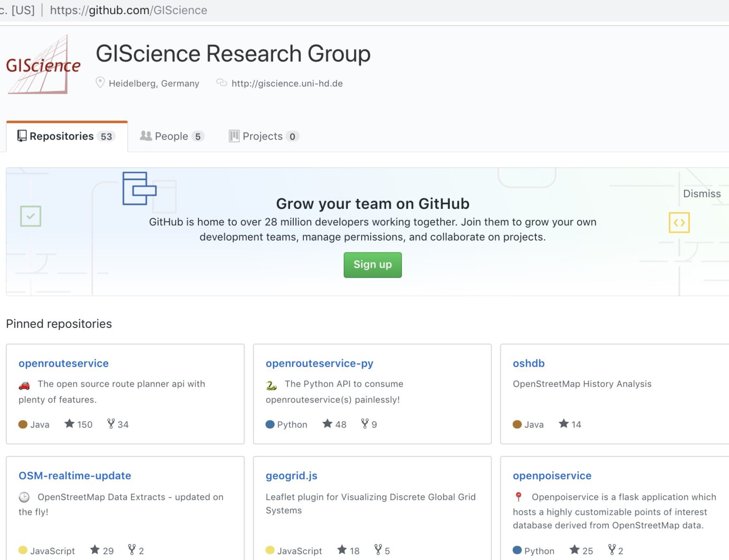Click the browser address bar URL
Screen dimensions: 729x560
coord(128,10)
